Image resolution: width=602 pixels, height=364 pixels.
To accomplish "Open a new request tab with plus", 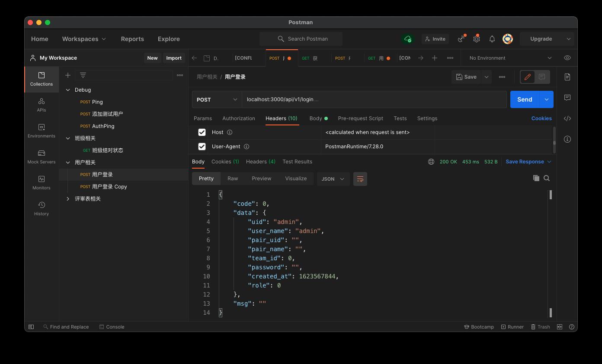I will [x=435, y=58].
